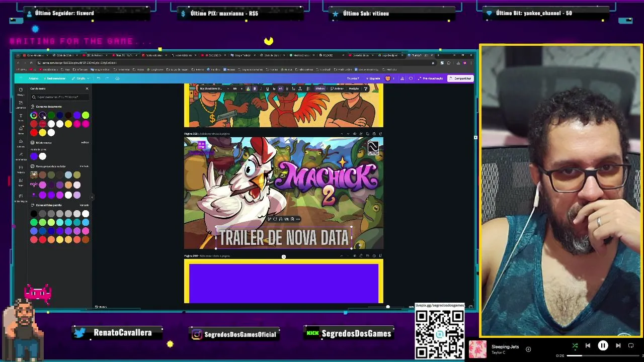Toggle list formatting

(294, 88)
